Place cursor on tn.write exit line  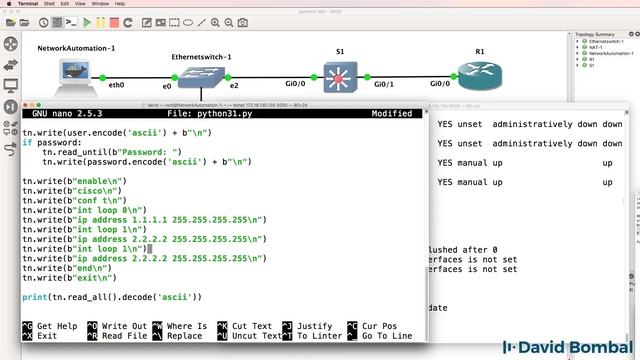pyautogui.click(x=69, y=278)
